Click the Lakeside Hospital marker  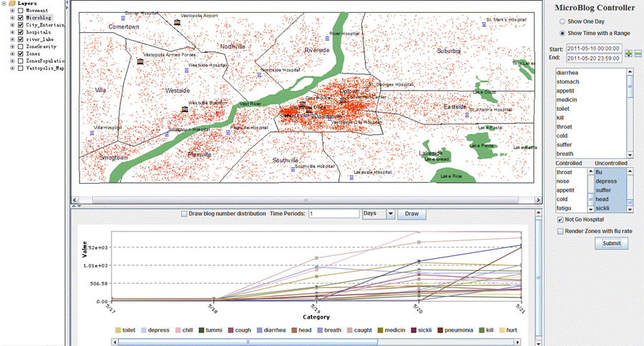[x=351, y=177]
